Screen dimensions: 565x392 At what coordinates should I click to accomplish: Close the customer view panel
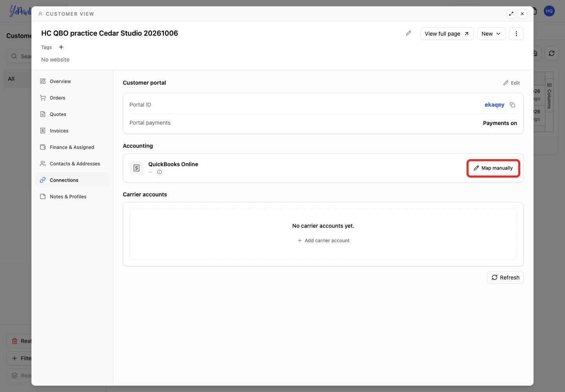[x=522, y=14]
